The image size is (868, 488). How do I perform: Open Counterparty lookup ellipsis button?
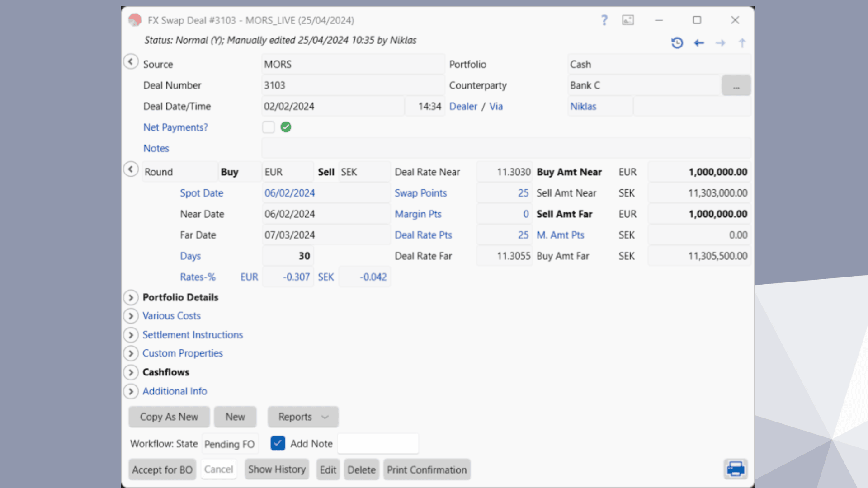(x=736, y=85)
